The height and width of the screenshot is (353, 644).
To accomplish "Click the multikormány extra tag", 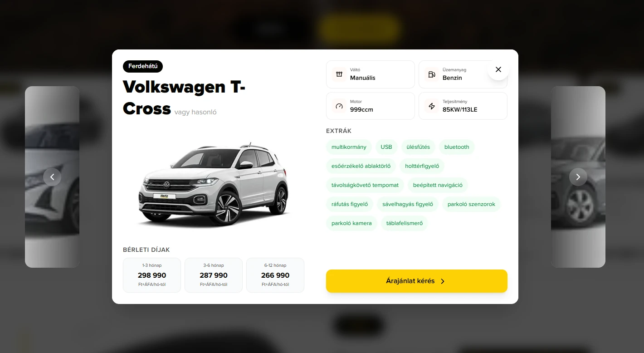I will pos(349,147).
